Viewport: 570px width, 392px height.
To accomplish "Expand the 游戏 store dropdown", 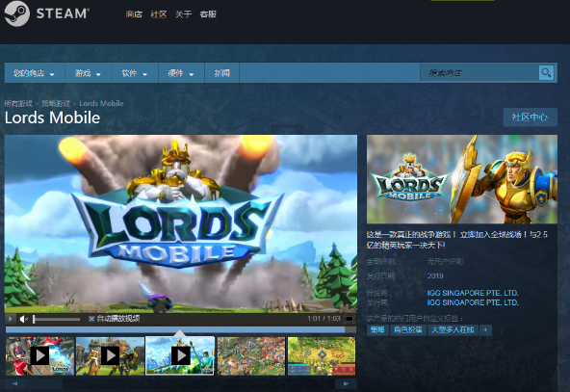I will (x=88, y=73).
